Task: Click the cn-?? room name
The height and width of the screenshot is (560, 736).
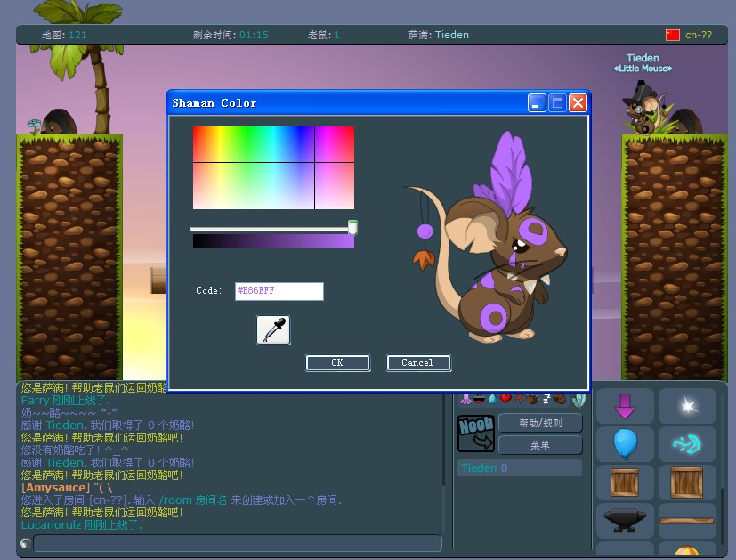Action: pyautogui.click(x=699, y=35)
